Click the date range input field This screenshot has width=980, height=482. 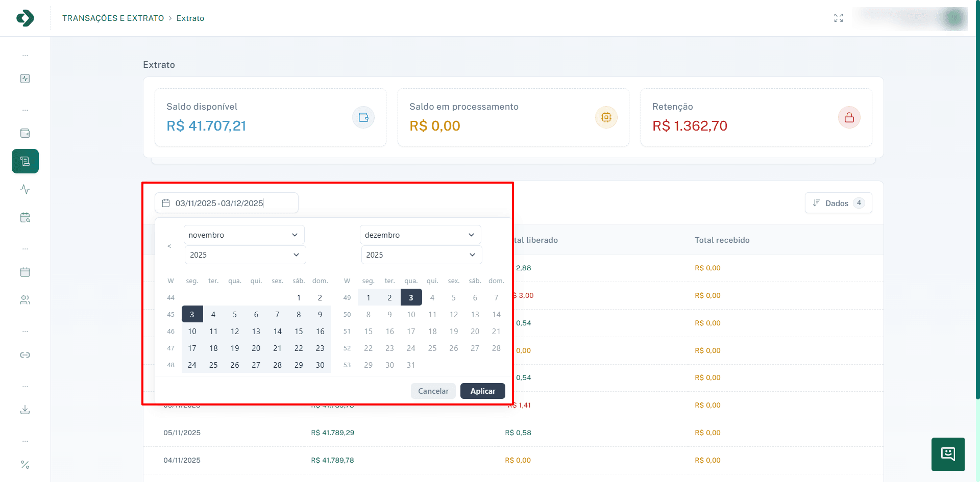click(x=227, y=203)
